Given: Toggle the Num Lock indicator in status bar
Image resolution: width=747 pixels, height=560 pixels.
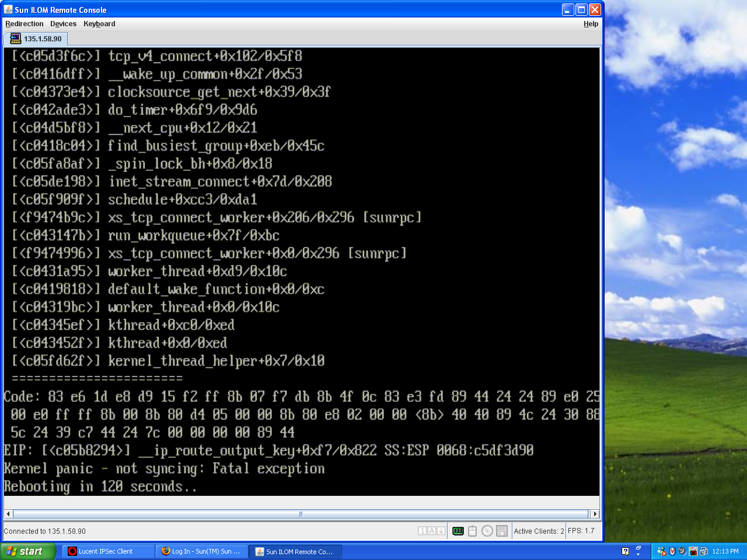Looking at the screenshot, I should point(423,531).
